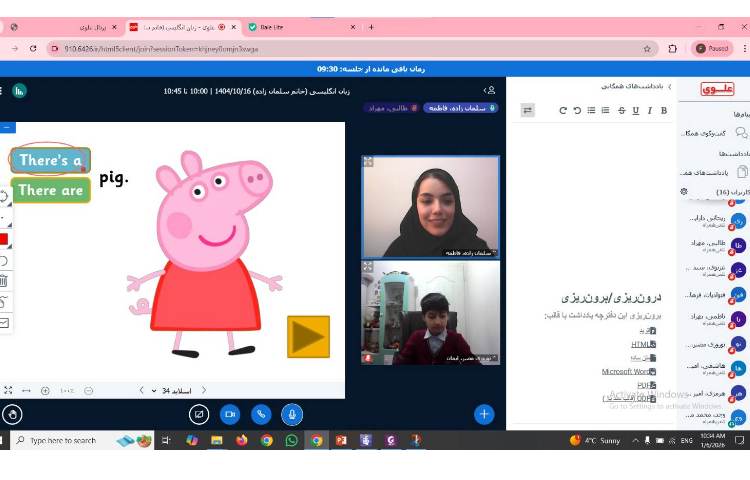Select the student boy's webcam video
750x480 pixels.
(x=430, y=313)
